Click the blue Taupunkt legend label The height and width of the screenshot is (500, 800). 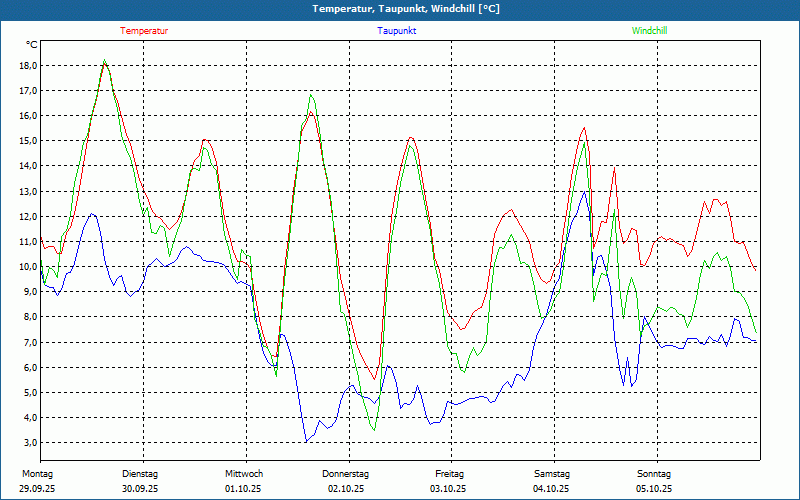(x=397, y=31)
